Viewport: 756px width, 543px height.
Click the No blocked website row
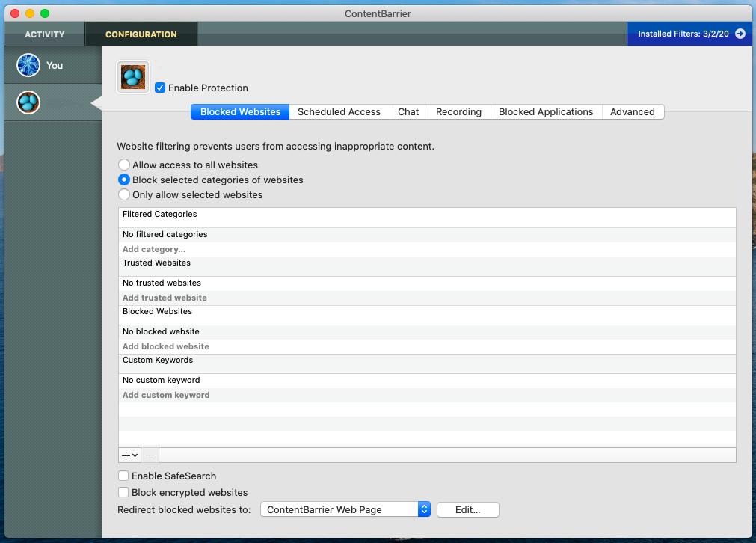coord(427,332)
